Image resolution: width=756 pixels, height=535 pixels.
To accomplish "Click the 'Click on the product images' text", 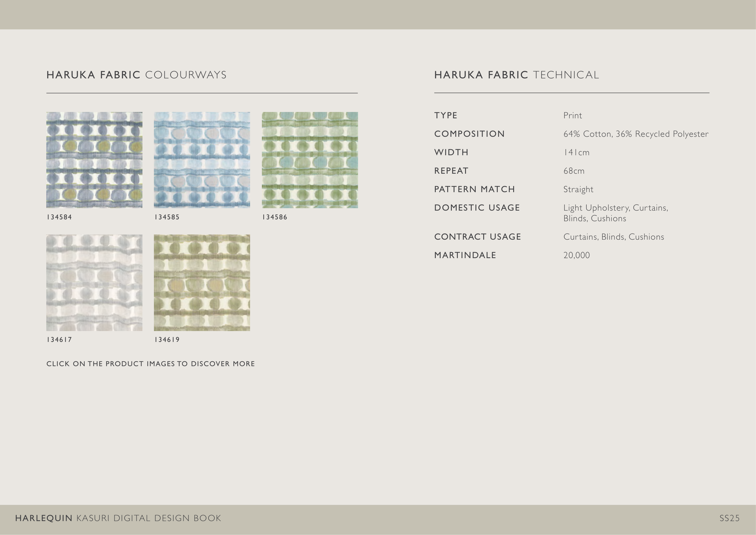I will pyautogui.click(x=151, y=364).
